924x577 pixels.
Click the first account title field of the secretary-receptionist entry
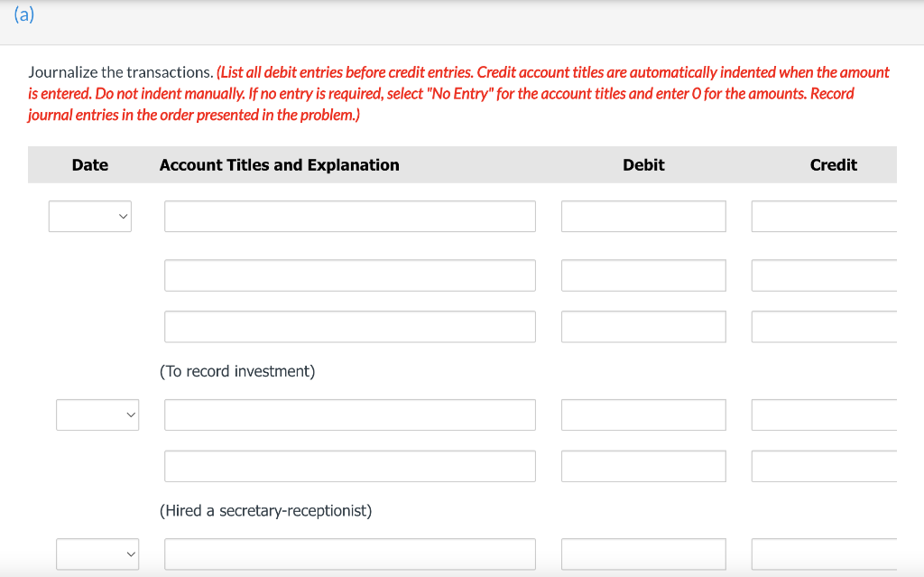349,414
